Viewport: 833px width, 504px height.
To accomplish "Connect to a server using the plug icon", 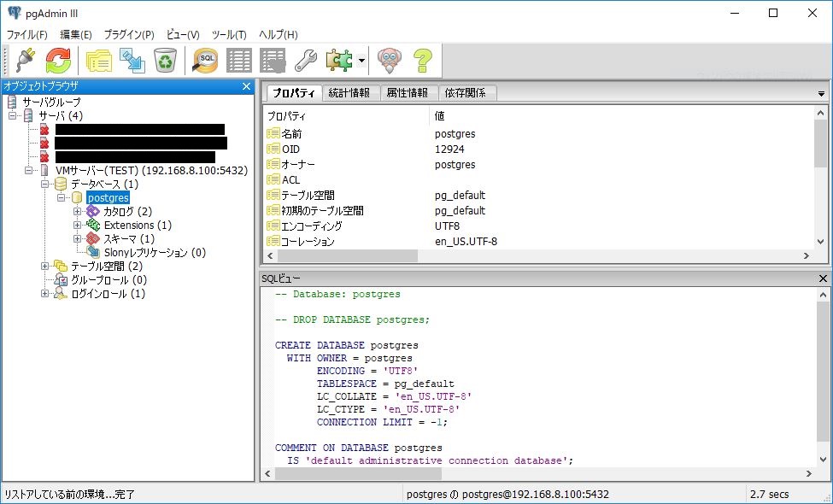I will point(23,60).
